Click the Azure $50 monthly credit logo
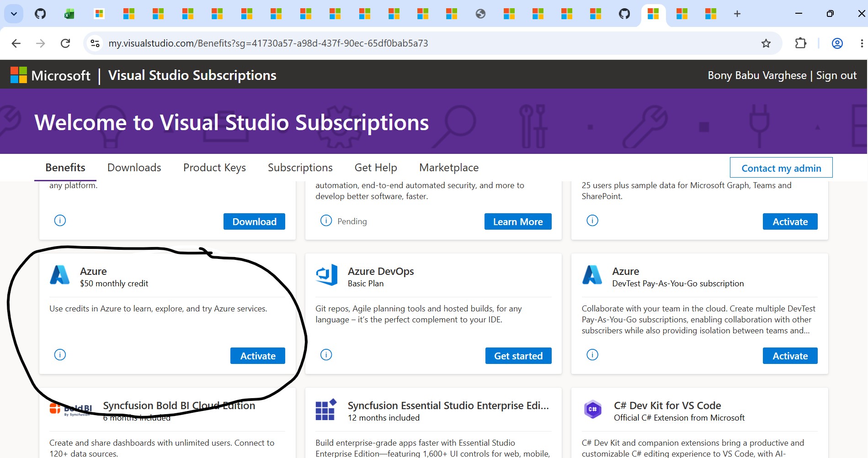Image resolution: width=868 pixels, height=458 pixels. 60,275
